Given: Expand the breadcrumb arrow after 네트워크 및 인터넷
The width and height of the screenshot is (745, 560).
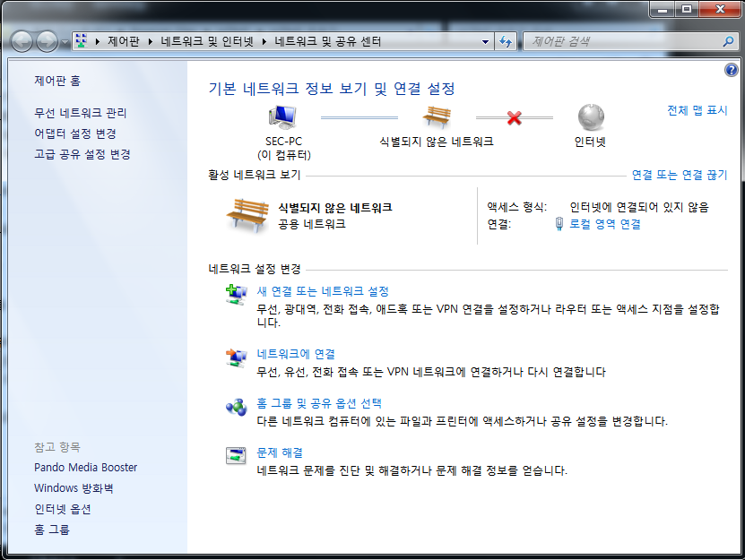Looking at the screenshot, I should [264, 42].
